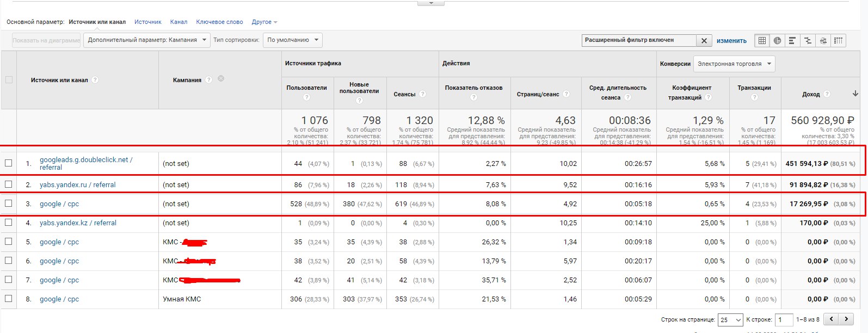Screen dimensions: 868x333
Task: Clear the advanced filter with X
Action: pyautogui.click(x=704, y=40)
